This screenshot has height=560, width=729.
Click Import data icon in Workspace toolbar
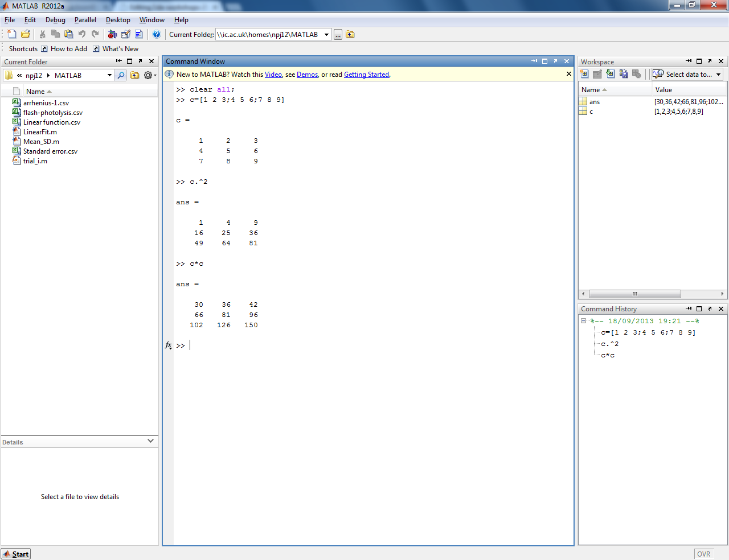point(611,74)
